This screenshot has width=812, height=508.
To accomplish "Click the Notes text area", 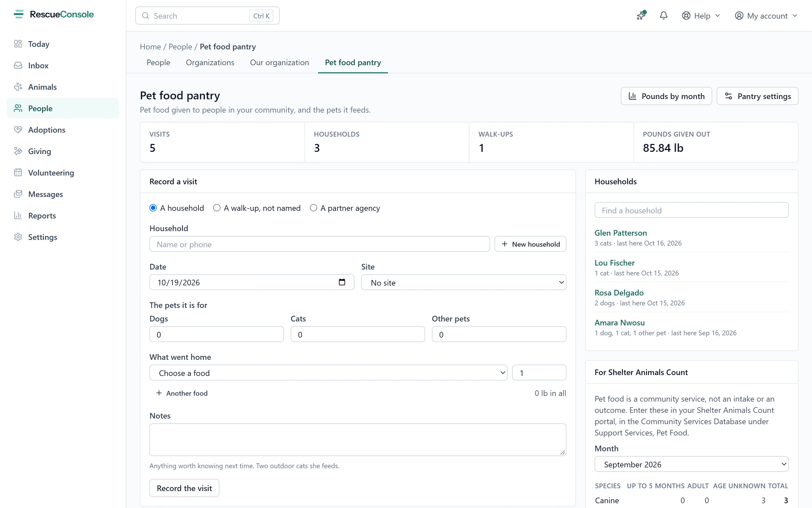I will (358, 439).
